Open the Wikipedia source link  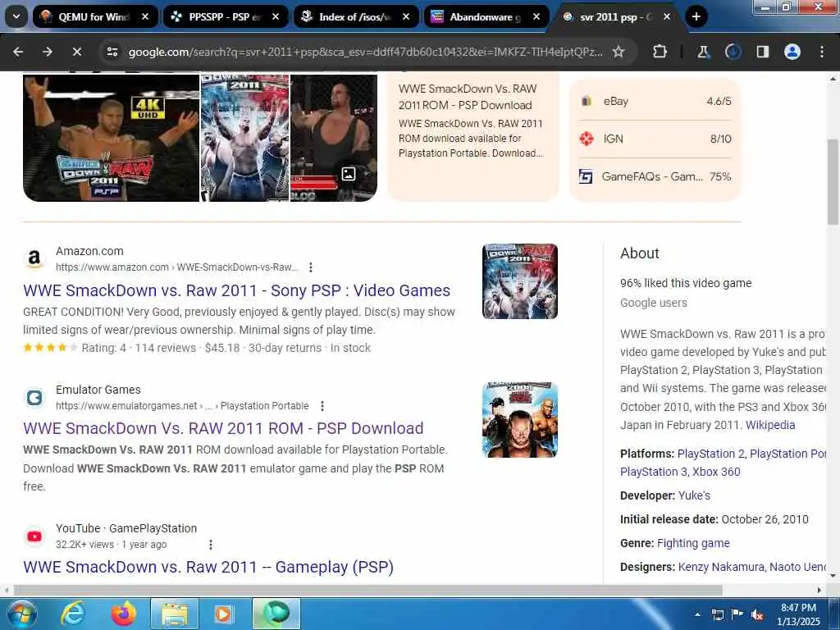point(770,426)
